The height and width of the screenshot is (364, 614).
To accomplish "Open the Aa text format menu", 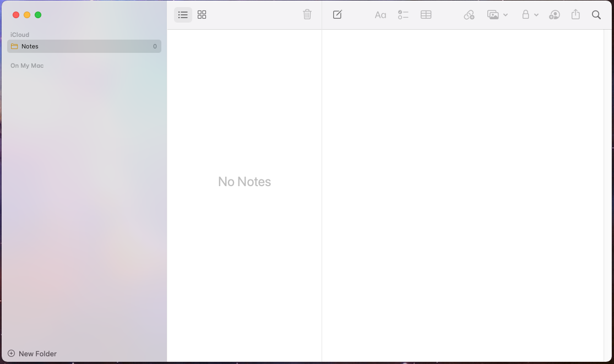I will coord(380,15).
